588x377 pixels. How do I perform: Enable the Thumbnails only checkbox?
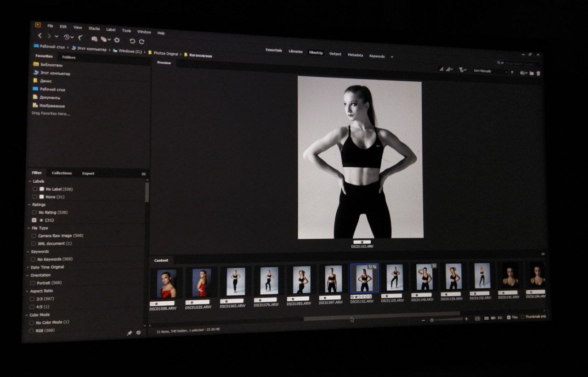point(523,317)
